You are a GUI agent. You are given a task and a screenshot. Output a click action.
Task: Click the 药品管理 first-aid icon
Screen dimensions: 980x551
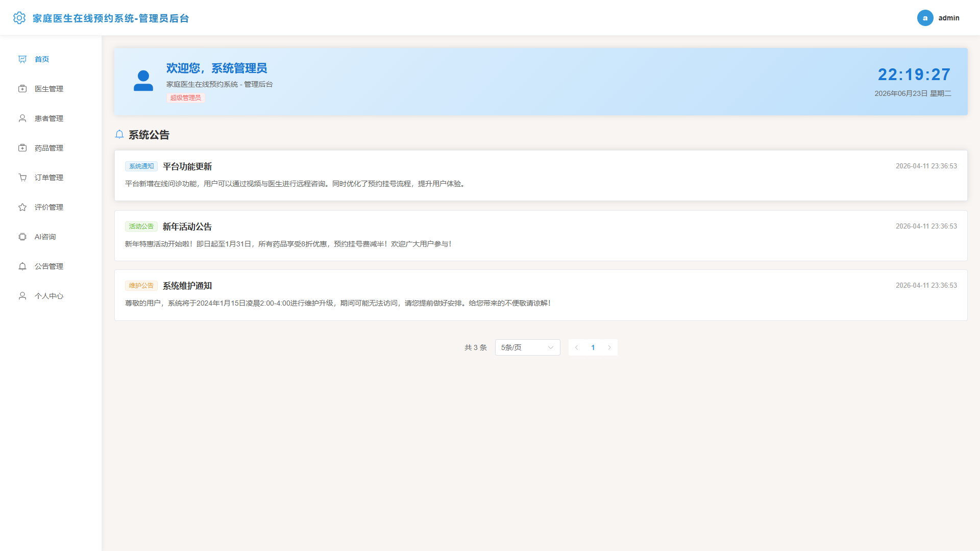(x=22, y=148)
